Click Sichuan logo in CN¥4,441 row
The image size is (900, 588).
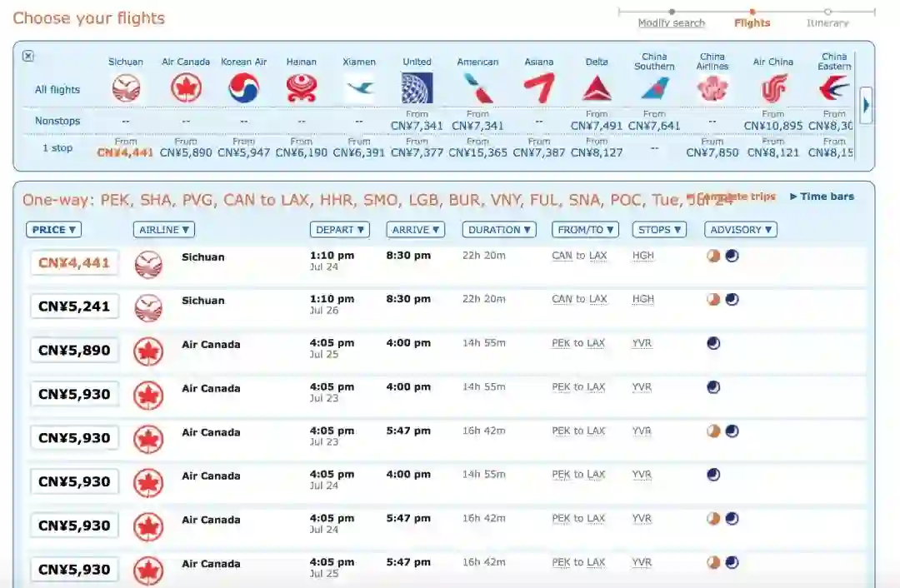coord(148,265)
